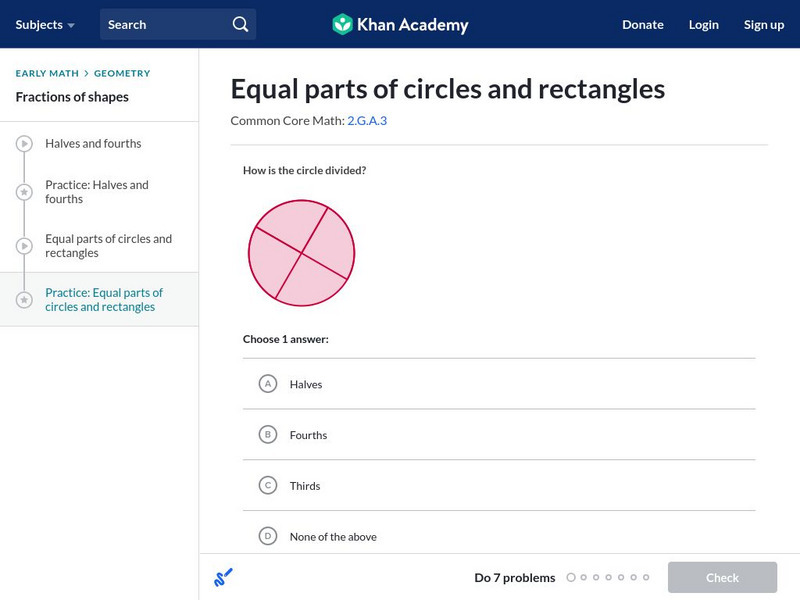Select answer A, Halves
Screen dimensions: 800x600
tap(267, 384)
